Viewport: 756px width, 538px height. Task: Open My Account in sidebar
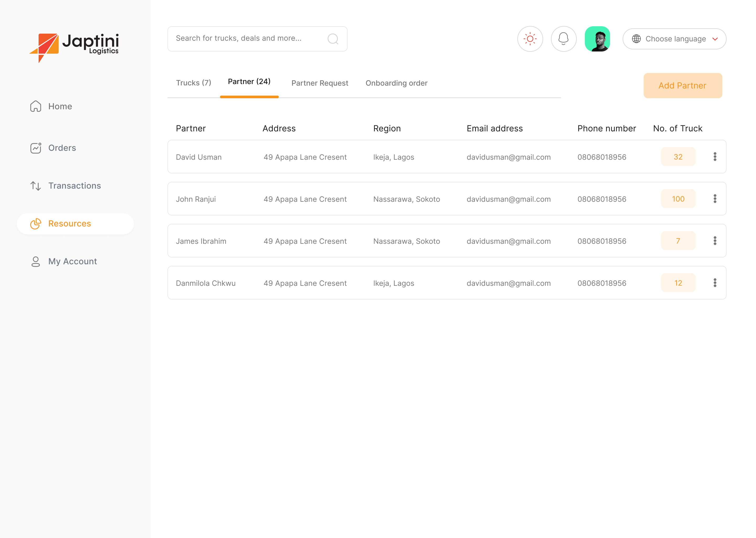pos(72,261)
